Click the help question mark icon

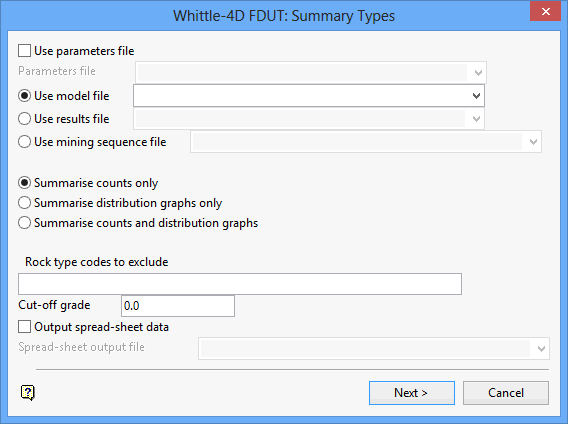pos(28,392)
